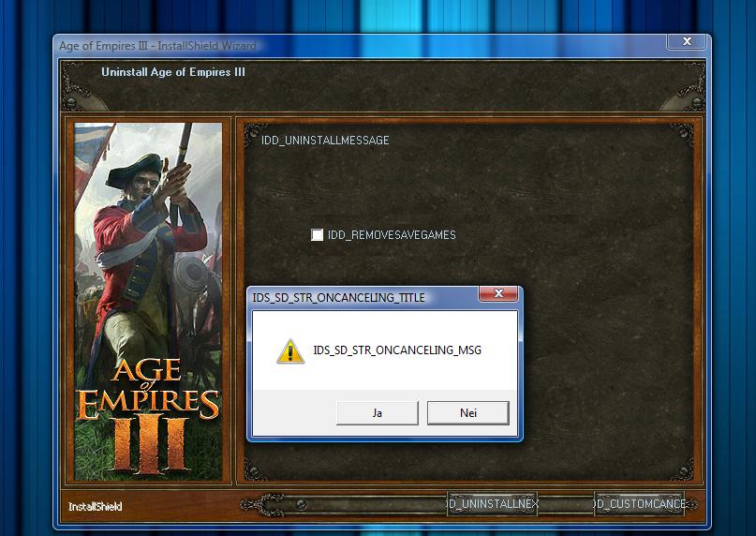Click the Ja button in the dialog
This screenshot has width=756, height=536.
tap(377, 413)
